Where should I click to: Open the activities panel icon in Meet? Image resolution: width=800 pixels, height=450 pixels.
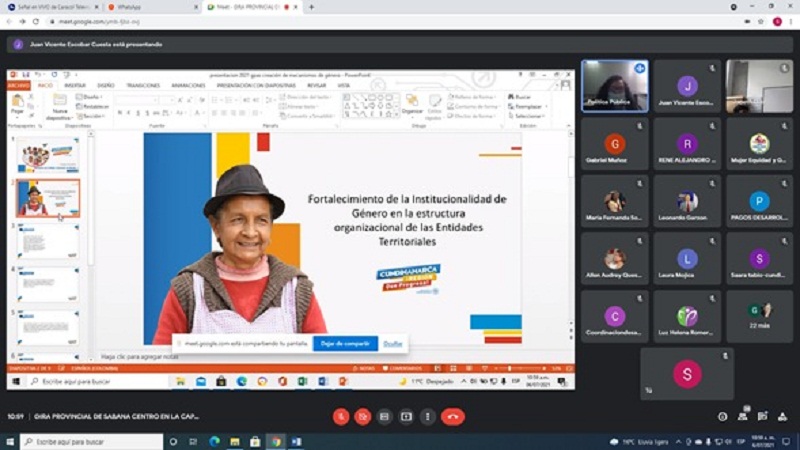click(783, 417)
